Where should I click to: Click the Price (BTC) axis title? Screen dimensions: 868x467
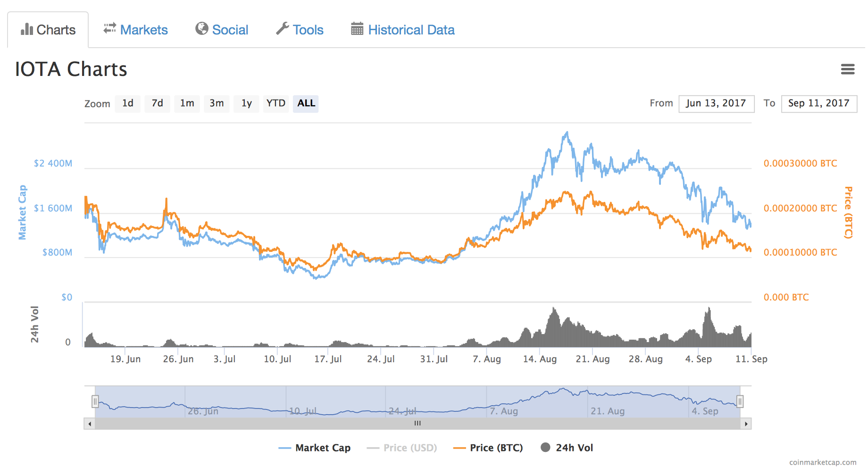coord(848,212)
